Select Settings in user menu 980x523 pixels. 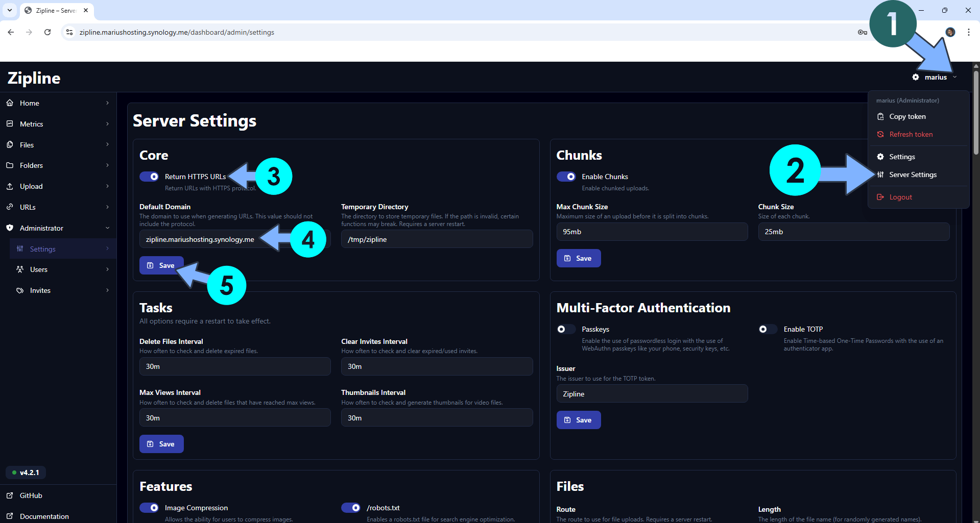point(918,157)
